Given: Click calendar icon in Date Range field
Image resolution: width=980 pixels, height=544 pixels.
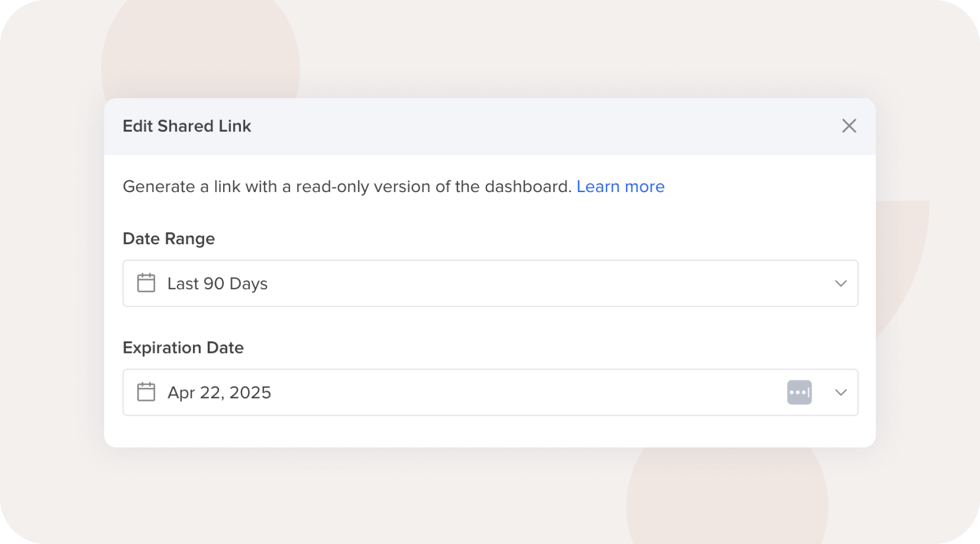Looking at the screenshot, I should click(x=146, y=283).
